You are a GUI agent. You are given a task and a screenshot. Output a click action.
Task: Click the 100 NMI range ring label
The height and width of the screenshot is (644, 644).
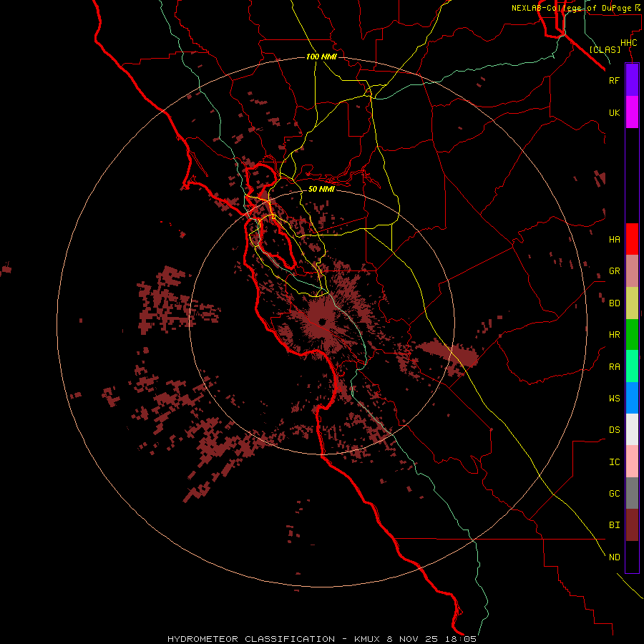coord(321,57)
